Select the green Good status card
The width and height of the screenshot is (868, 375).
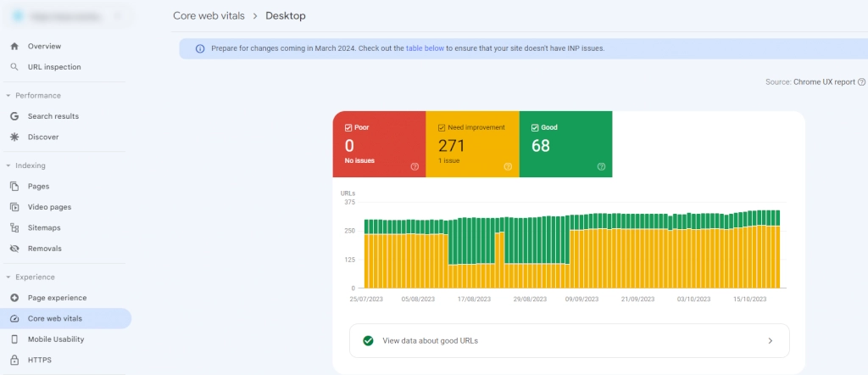pyautogui.click(x=565, y=144)
